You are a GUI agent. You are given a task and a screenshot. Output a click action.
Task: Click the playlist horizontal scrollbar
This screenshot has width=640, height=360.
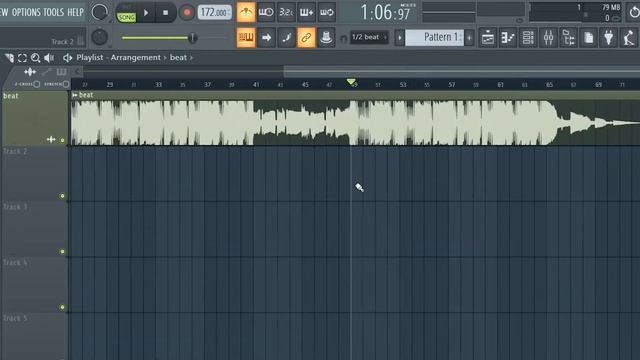pyautogui.click(x=462, y=72)
